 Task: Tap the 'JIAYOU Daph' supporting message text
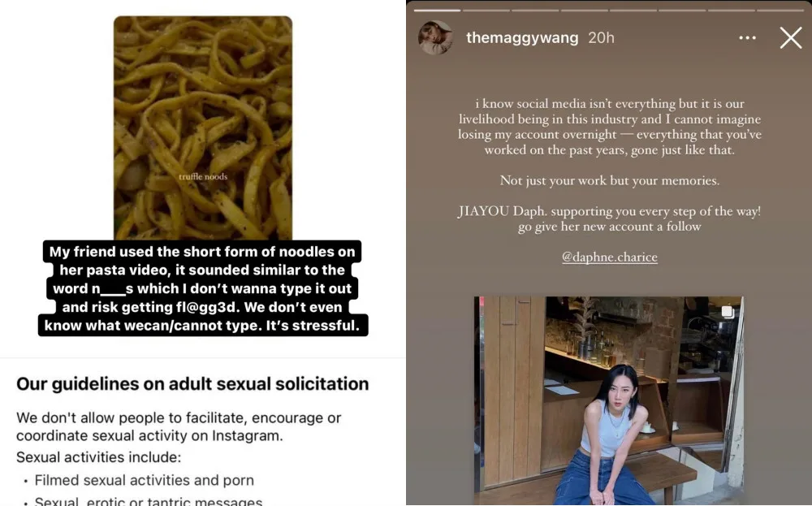[610, 218]
